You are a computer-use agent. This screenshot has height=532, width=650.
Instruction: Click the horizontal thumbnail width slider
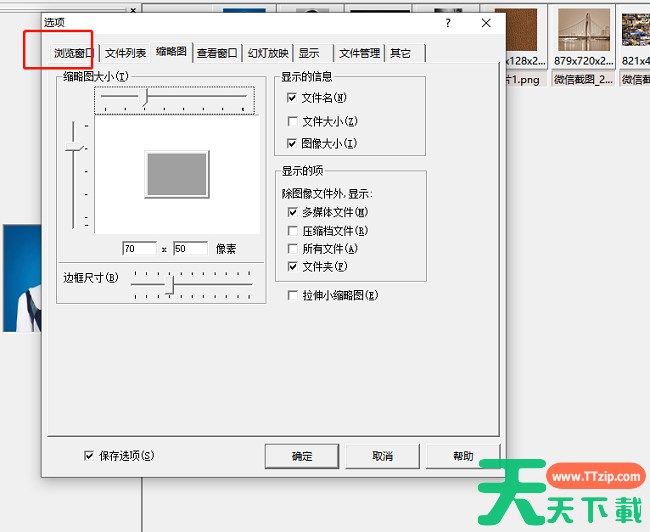coord(174,100)
